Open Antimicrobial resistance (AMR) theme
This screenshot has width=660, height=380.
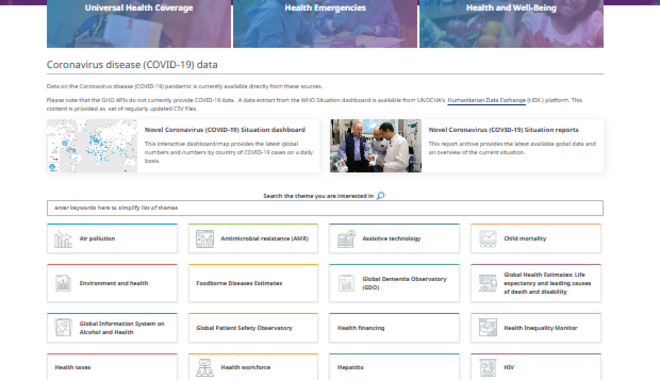point(253,239)
